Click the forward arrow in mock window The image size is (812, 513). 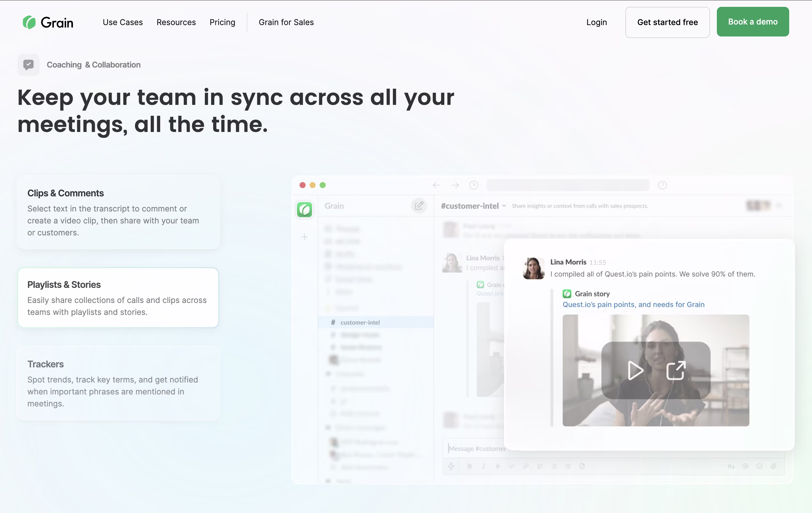pos(455,185)
